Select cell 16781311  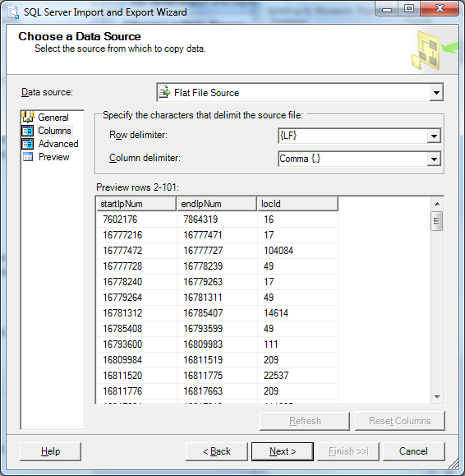(x=217, y=298)
